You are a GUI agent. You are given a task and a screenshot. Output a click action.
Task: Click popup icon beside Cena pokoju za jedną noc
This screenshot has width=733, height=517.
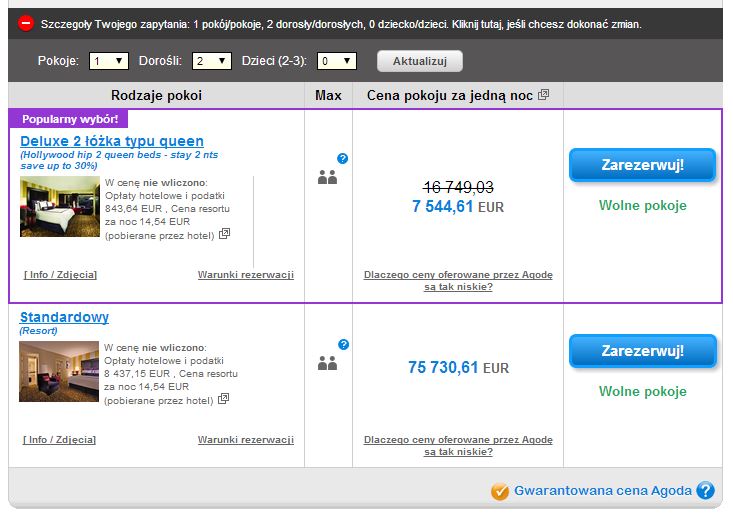pyautogui.click(x=543, y=95)
